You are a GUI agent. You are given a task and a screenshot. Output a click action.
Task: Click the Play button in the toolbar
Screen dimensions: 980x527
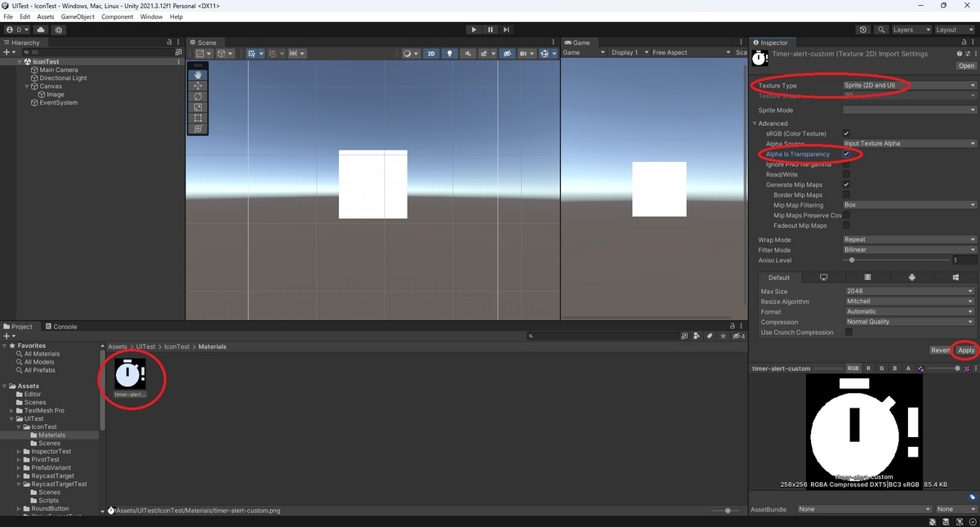click(474, 29)
